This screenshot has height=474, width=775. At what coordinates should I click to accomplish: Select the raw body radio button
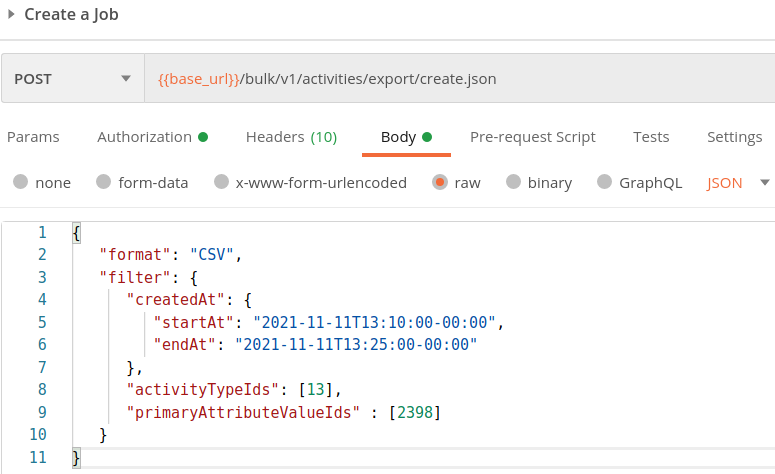[439, 182]
